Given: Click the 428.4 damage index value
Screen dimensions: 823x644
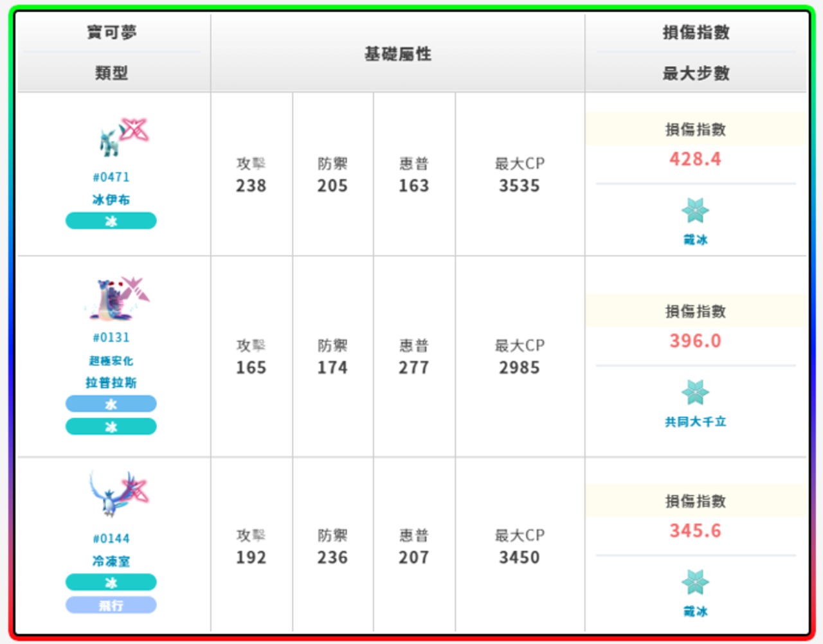Looking at the screenshot, I should pos(695,159).
